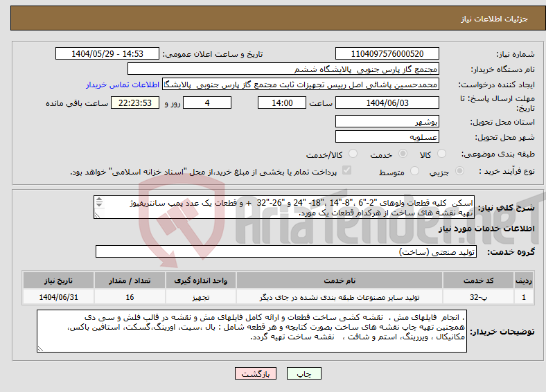Click the نوع فرآیند خرید label
This screenshot has width=546, height=392.
pos(507,171)
